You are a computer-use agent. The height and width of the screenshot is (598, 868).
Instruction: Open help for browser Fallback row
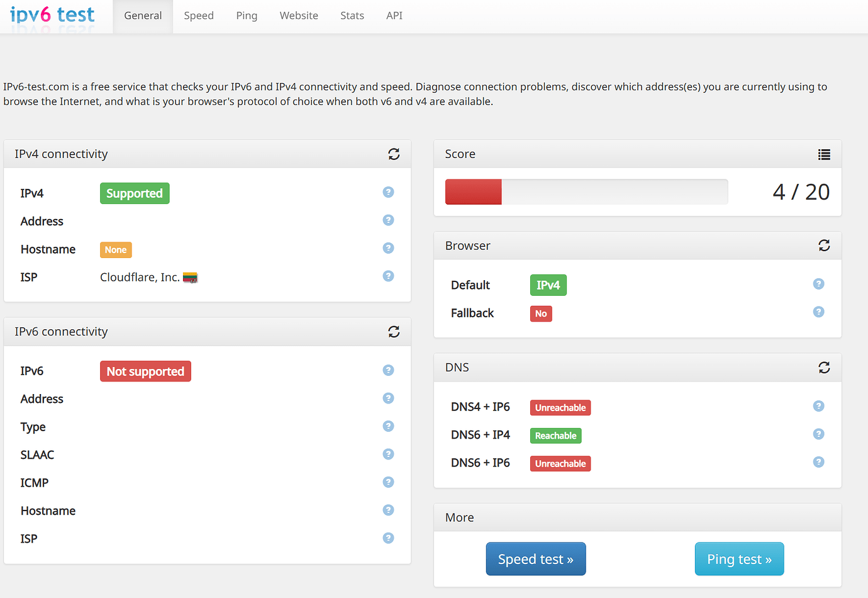coord(818,312)
